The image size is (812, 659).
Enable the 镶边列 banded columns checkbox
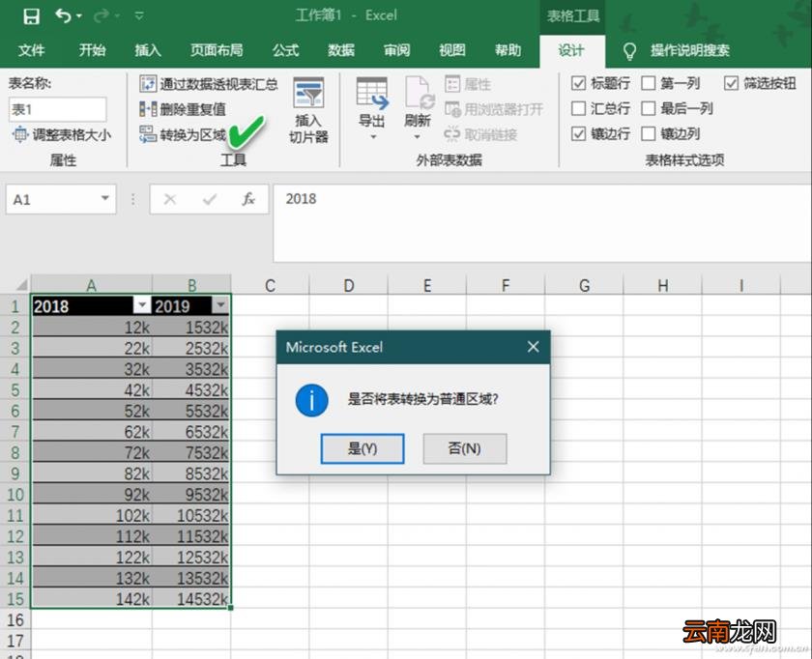[x=649, y=134]
